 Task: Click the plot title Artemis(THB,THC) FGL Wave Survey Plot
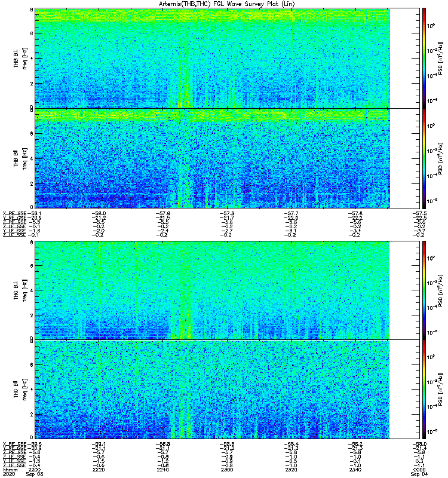tap(226, 4)
